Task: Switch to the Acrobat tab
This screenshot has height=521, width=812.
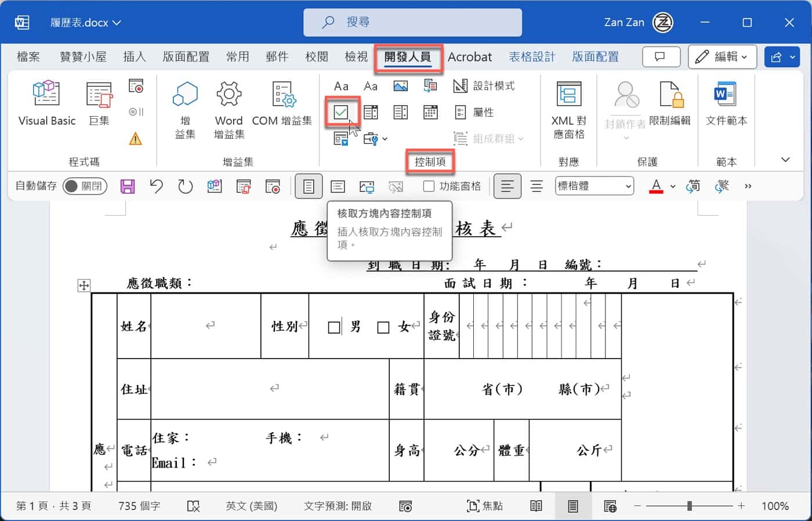Action: click(470, 57)
